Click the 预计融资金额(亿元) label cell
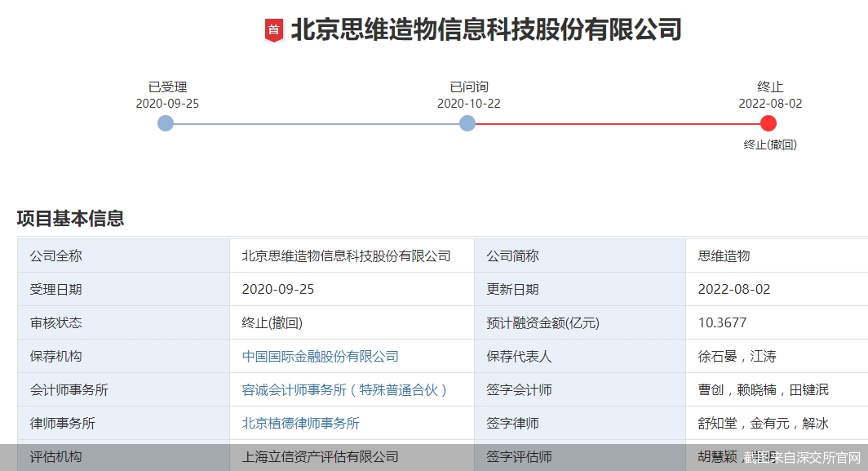This screenshot has width=868, height=471. click(580, 322)
